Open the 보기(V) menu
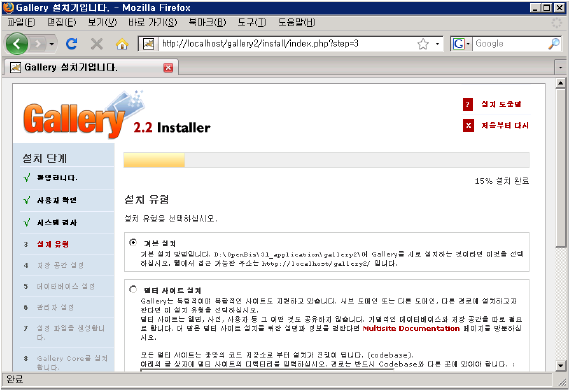569x390 pixels. click(x=102, y=22)
